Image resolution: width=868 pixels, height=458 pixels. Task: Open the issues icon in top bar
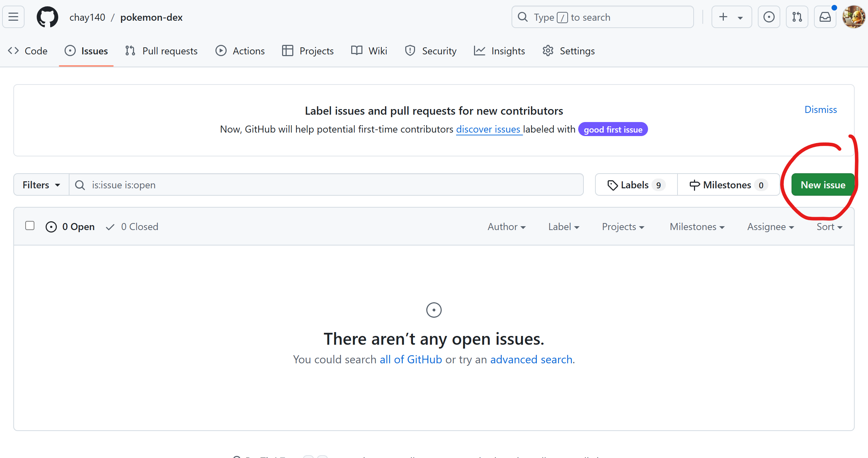click(x=769, y=17)
